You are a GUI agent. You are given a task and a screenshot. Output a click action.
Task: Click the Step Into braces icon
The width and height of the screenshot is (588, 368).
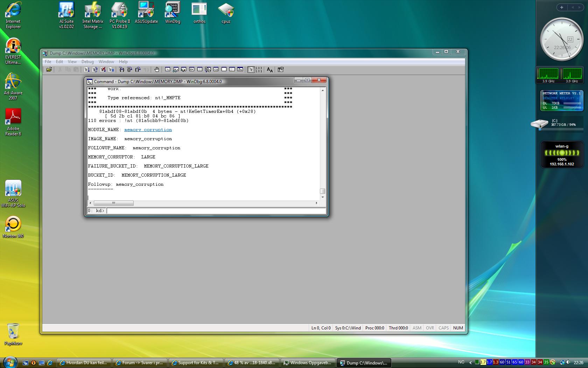121,69
